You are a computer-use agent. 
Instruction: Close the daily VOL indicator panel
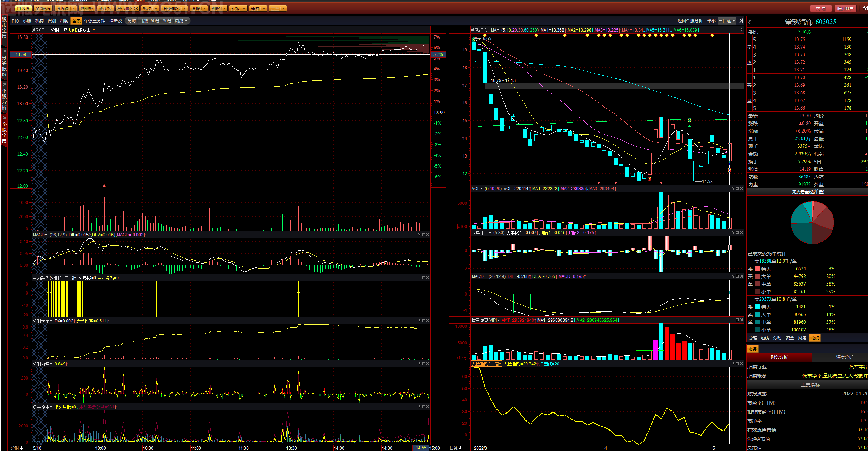point(742,189)
